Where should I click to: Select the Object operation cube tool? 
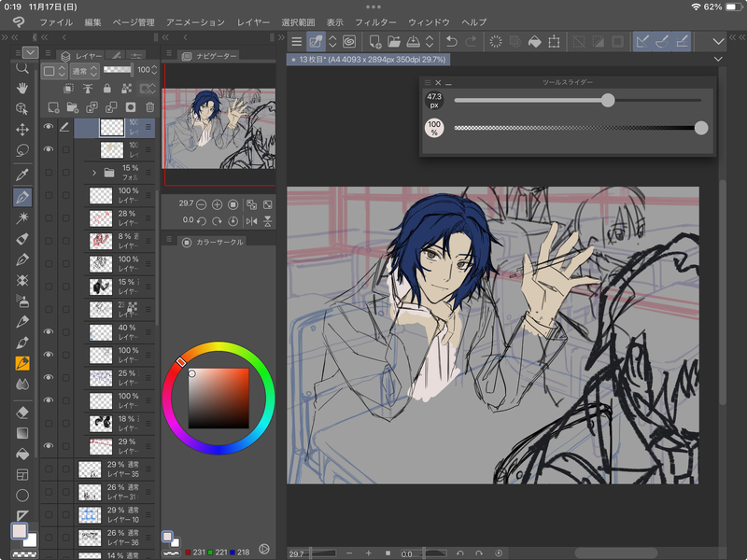coord(21,108)
